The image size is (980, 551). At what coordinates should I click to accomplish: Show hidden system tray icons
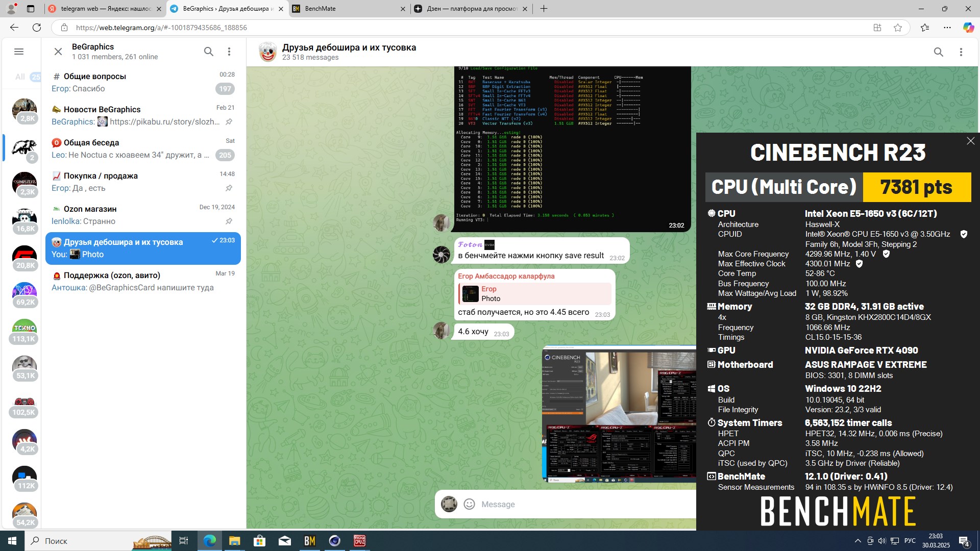857,541
